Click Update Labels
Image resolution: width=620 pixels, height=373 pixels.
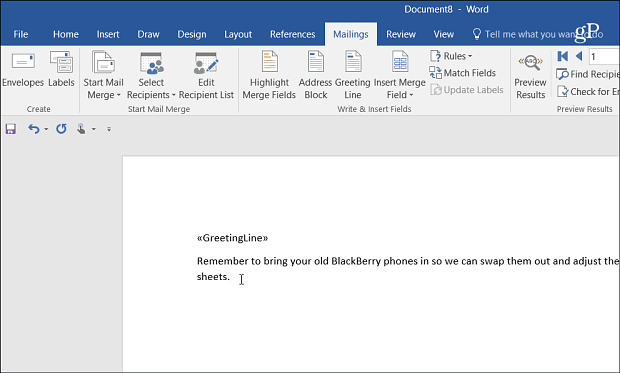coord(467,90)
